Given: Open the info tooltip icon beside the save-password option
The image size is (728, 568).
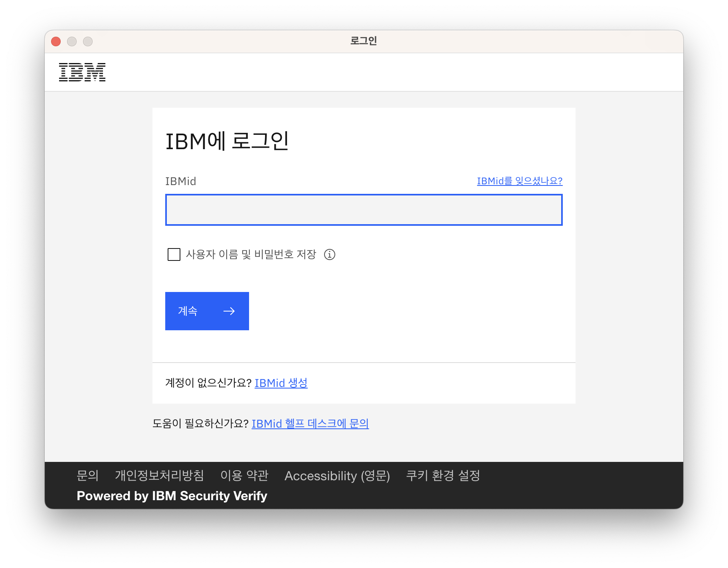Looking at the screenshot, I should tap(330, 254).
